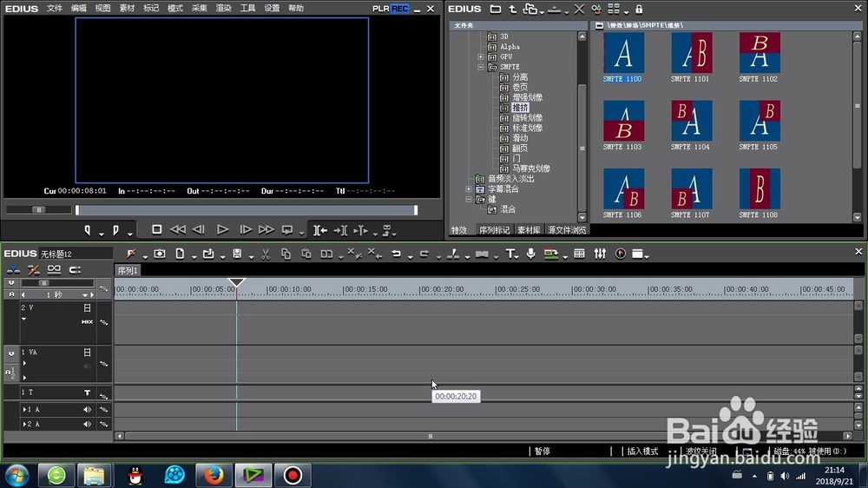The height and width of the screenshot is (488, 868).
Task: Click the Fast Forward button in player
Action: point(266,229)
